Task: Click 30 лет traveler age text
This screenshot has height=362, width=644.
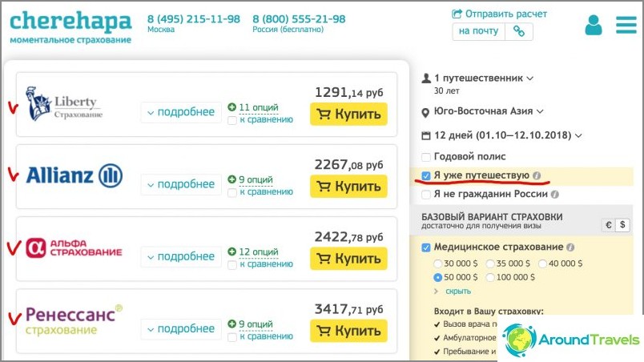Action: [x=446, y=90]
